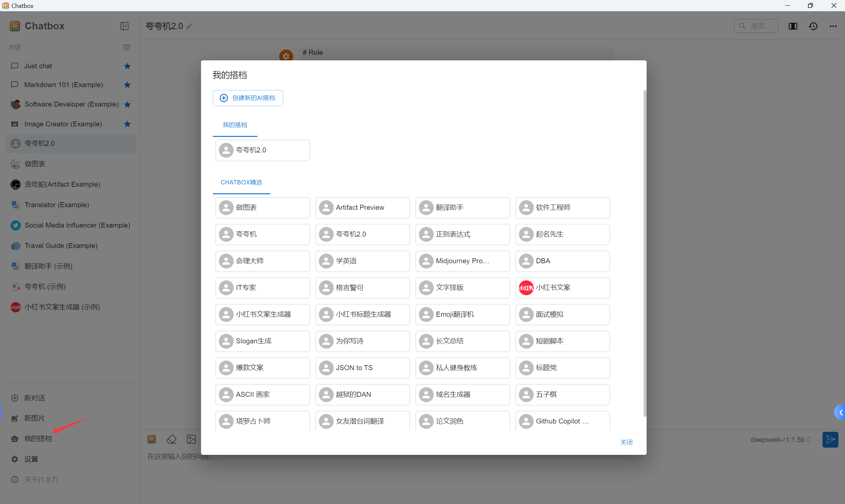The width and height of the screenshot is (845, 504).
Task: Open the 做图表 conversation in sidebar
Action: [71, 164]
